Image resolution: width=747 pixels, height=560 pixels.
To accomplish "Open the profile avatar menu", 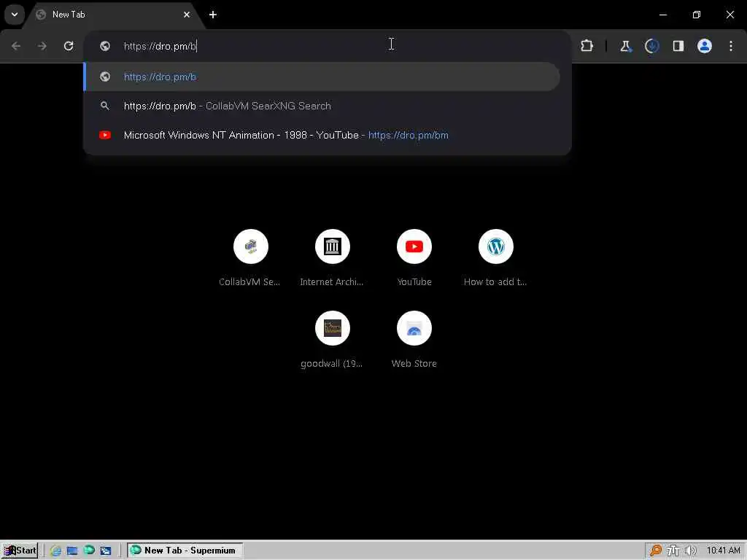I will point(705,46).
